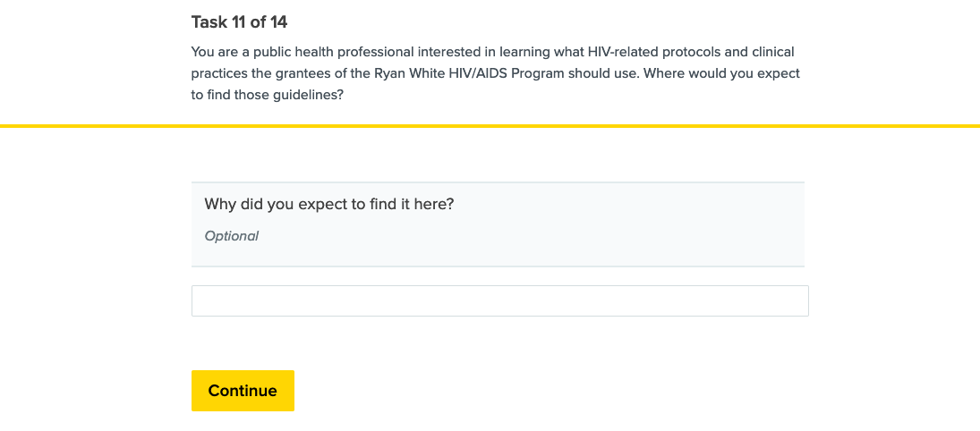This screenshot has width=980, height=431.
Task: Click the "Why did you expect to find it here?" question
Action: (329, 204)
